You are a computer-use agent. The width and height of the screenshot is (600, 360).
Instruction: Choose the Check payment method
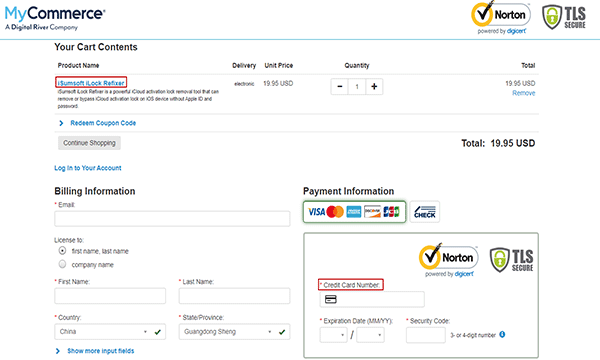pos(425,212)
